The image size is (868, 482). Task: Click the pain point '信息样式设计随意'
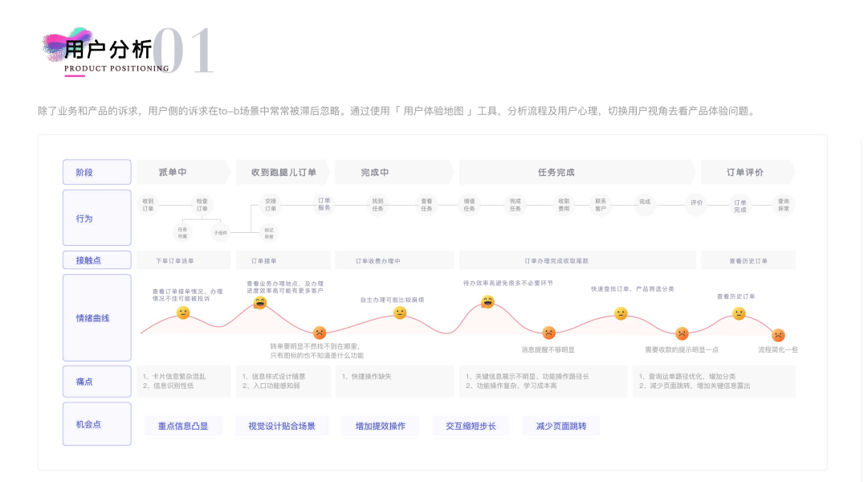coord(274,376)
